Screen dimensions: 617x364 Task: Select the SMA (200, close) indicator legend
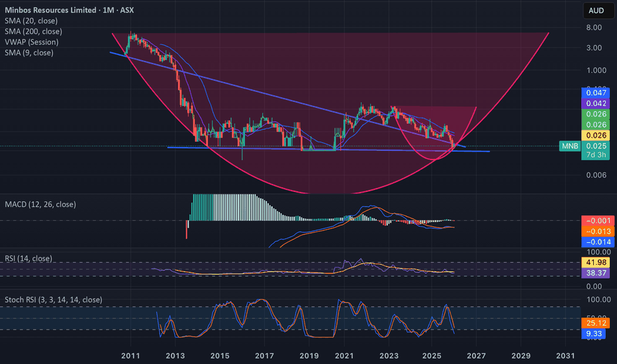pos(34,32)
